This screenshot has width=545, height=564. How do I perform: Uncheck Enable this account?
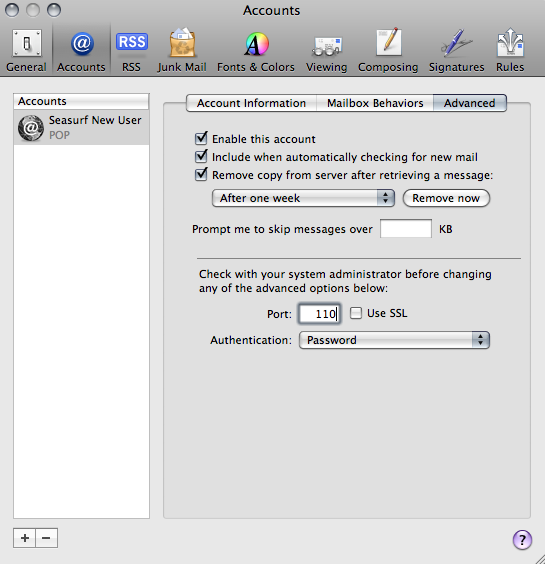pos(201,138)
